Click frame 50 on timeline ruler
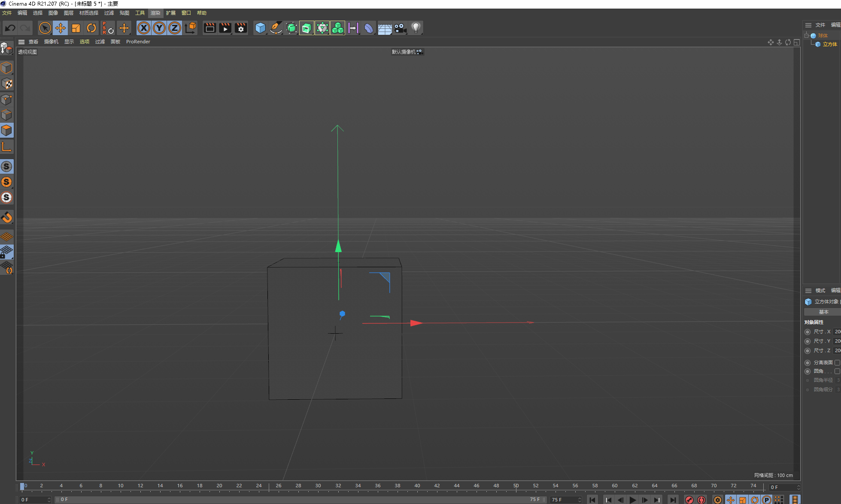Screen dimensions: 841x504 [x=516, y=486]
